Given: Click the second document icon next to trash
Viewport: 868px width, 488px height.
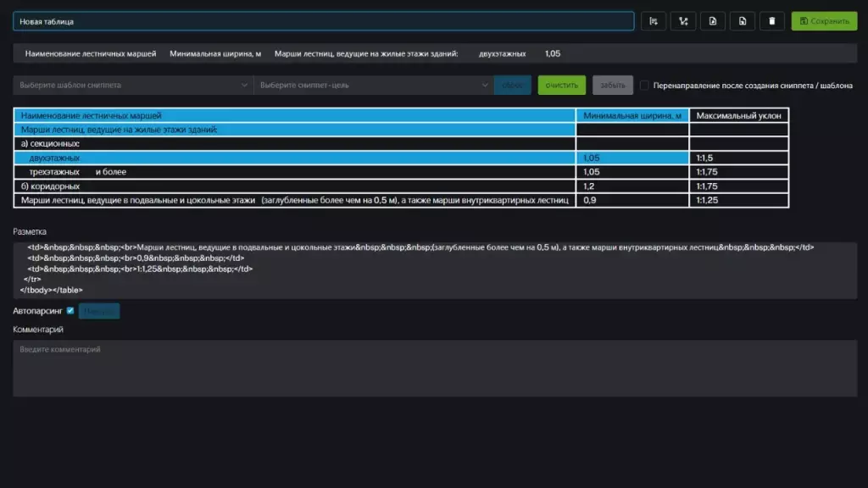Looking at the screenshot, I should [x=743, y=21].
